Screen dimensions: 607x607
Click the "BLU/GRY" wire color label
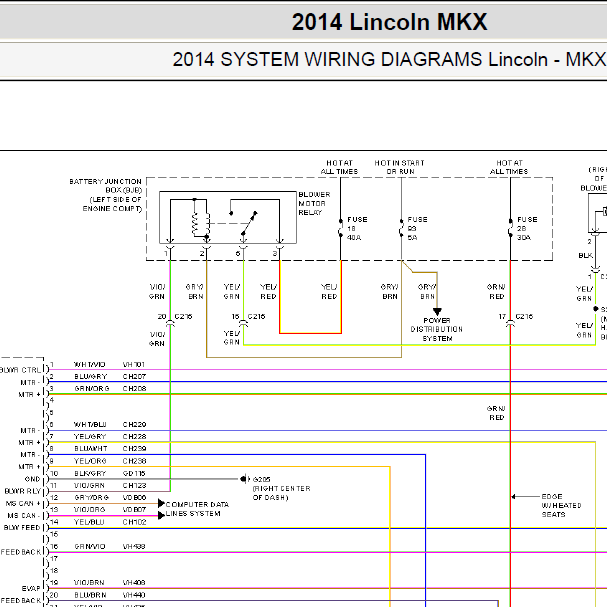[x=91, y=376]
